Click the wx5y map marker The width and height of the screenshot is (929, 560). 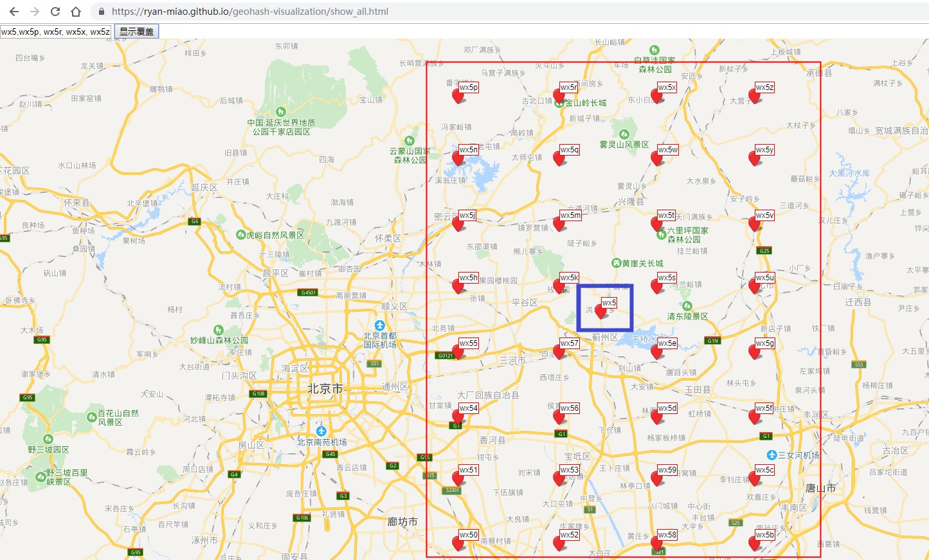(755, 159)
